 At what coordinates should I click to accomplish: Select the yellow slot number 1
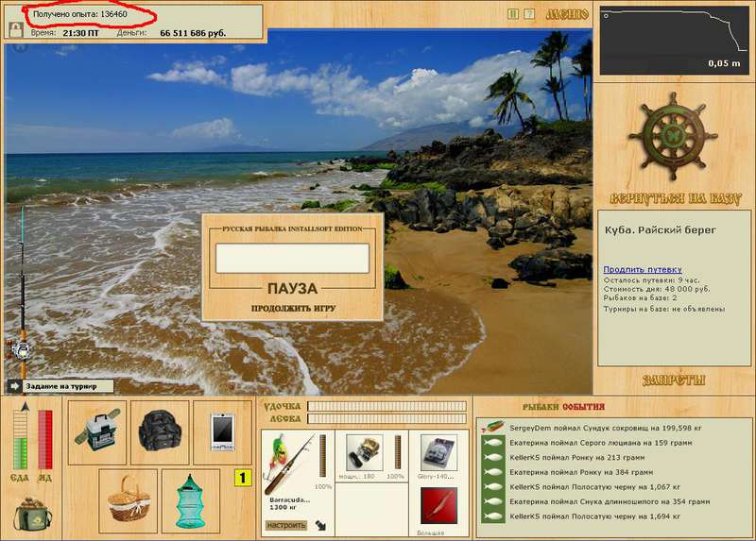[x=243, y=478]
